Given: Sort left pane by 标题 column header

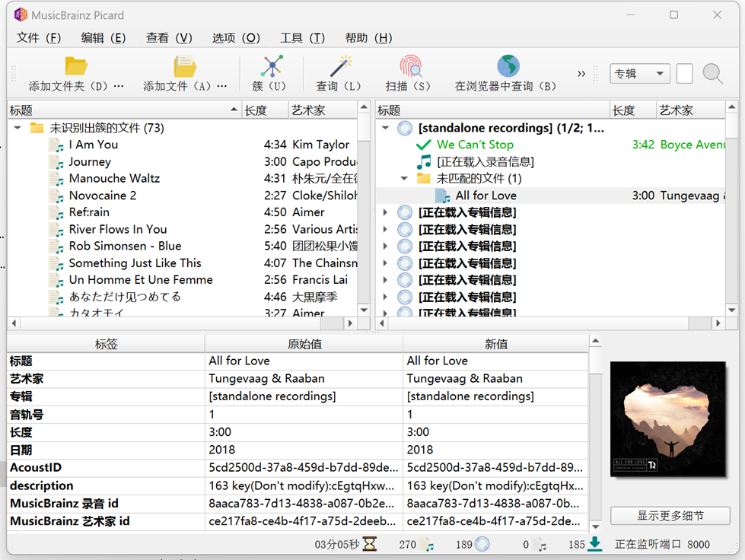Looking at the screenshot, I should (x=122, y=110).
